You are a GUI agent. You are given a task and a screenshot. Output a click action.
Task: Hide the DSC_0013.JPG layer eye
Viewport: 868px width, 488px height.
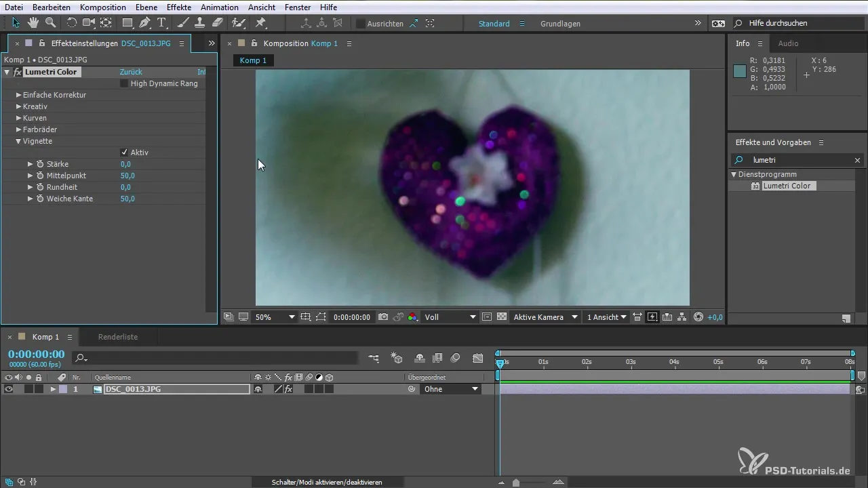(x=9, y=389)
